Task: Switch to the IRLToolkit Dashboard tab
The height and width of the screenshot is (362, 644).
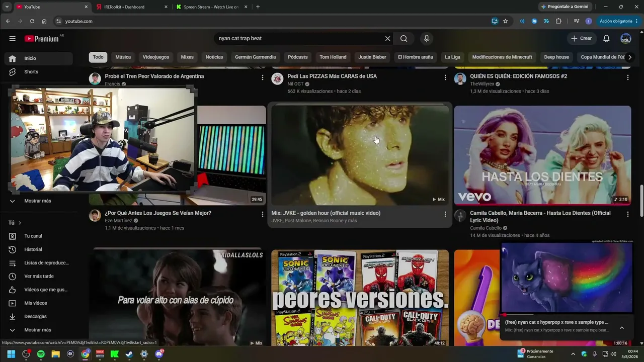Action: pos(131,7)
